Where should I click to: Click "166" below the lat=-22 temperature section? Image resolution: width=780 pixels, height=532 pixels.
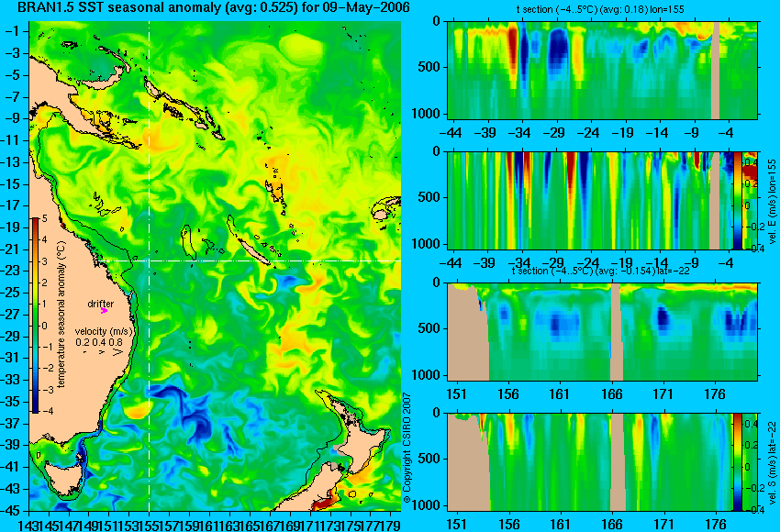[611, 394]
